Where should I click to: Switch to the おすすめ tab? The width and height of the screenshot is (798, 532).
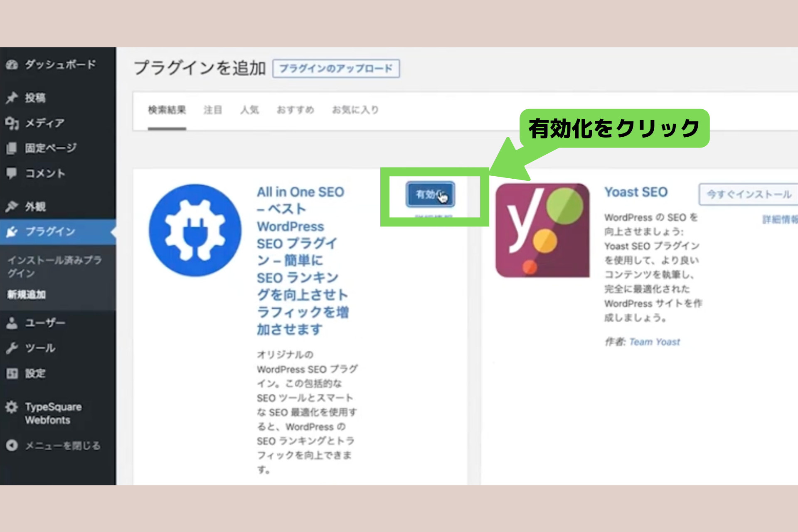click(x=296, y=110)
